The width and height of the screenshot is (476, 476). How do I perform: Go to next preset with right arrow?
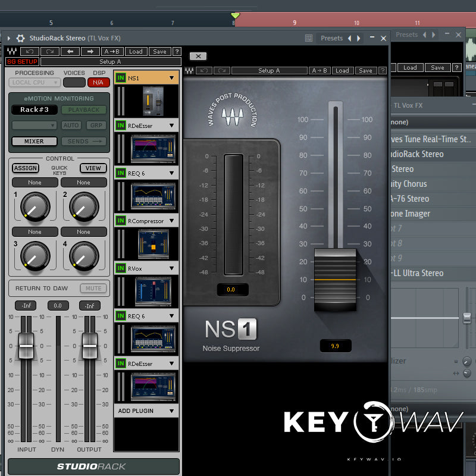coord(90,52)
